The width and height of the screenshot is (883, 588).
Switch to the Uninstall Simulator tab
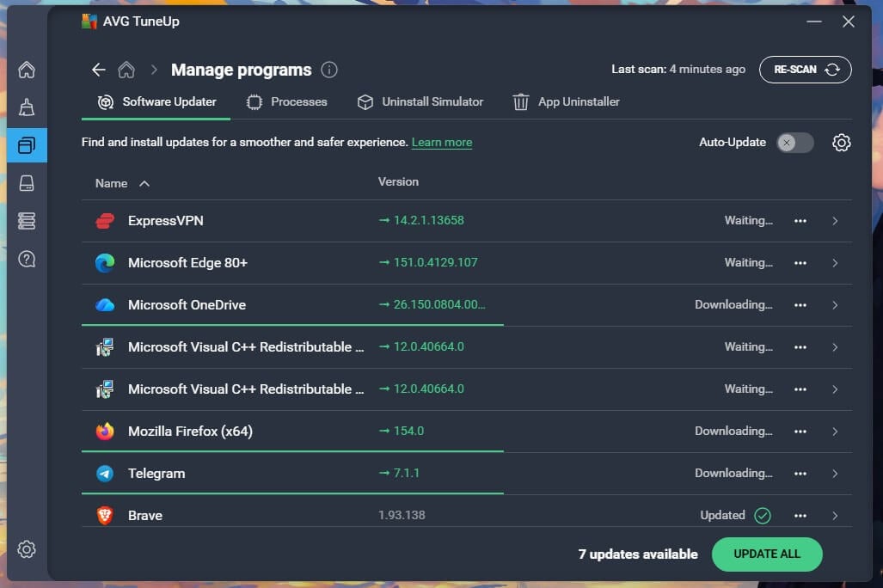(420, 102)
